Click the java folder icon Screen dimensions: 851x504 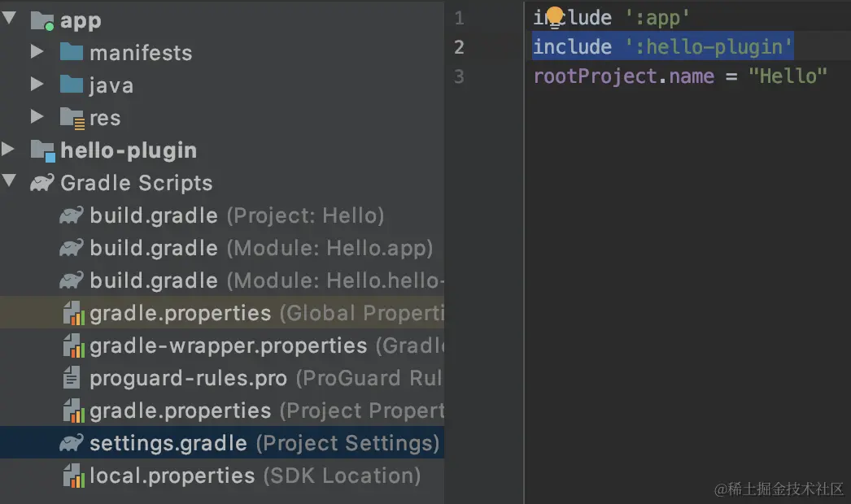(x=72, y=85)
